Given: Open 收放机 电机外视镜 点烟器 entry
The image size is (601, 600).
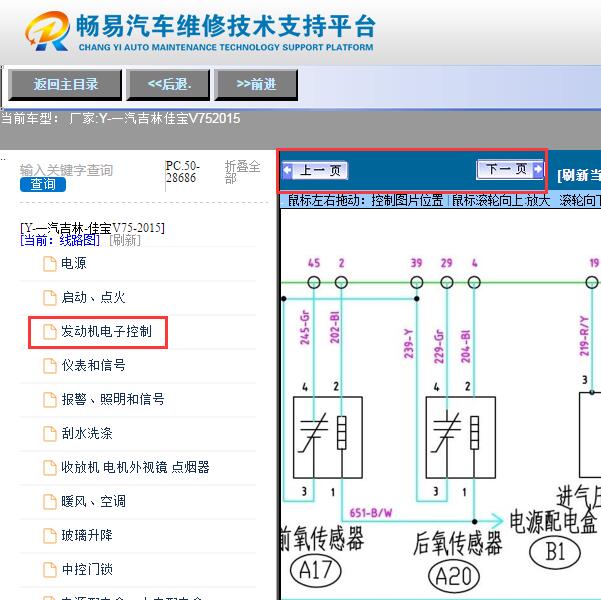Looking at the screenshot, I should point(135,467).
